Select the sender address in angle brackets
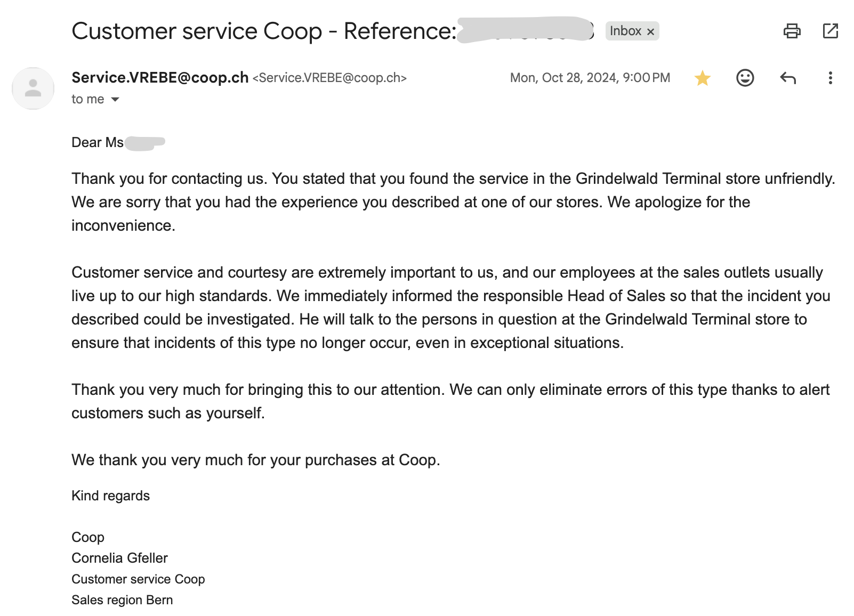854x616 pixels. pos(329,78)
